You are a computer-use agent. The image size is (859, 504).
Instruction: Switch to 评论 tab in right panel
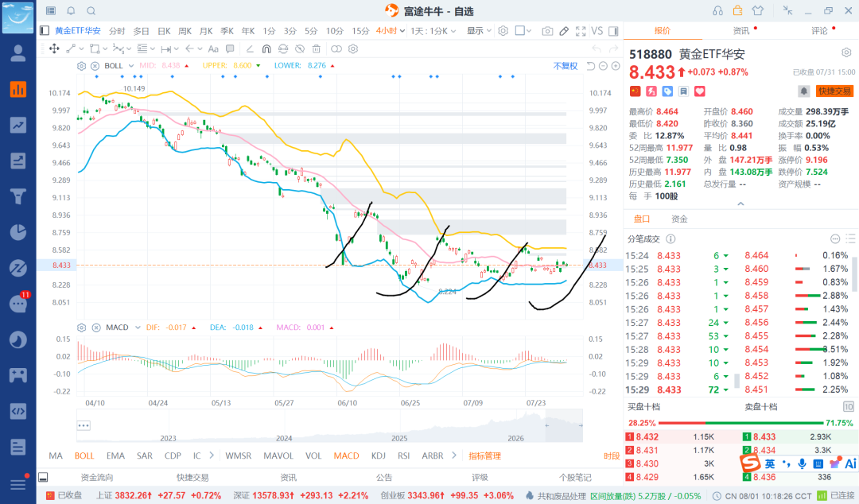819,31
